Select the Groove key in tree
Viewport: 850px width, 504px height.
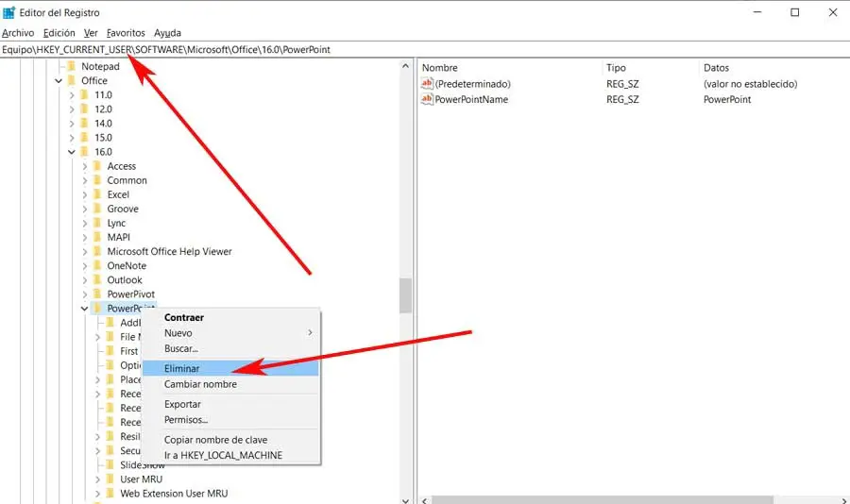[123, 209]
